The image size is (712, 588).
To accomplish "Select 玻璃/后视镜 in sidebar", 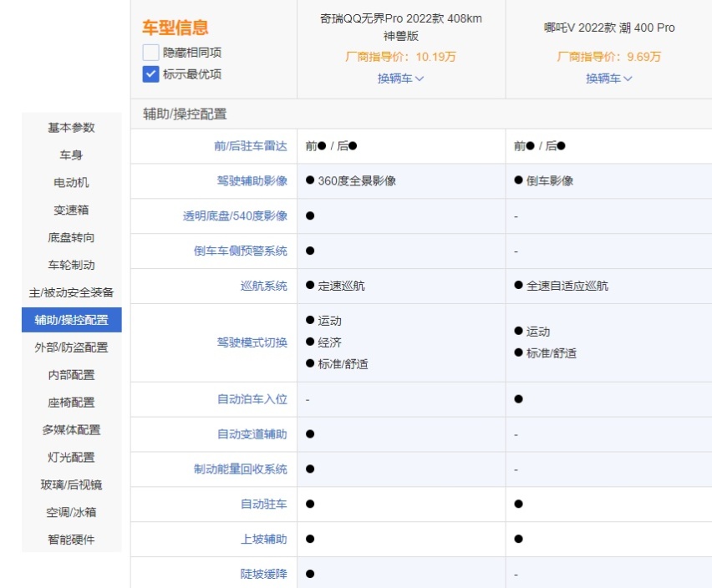I will (71, 484).
